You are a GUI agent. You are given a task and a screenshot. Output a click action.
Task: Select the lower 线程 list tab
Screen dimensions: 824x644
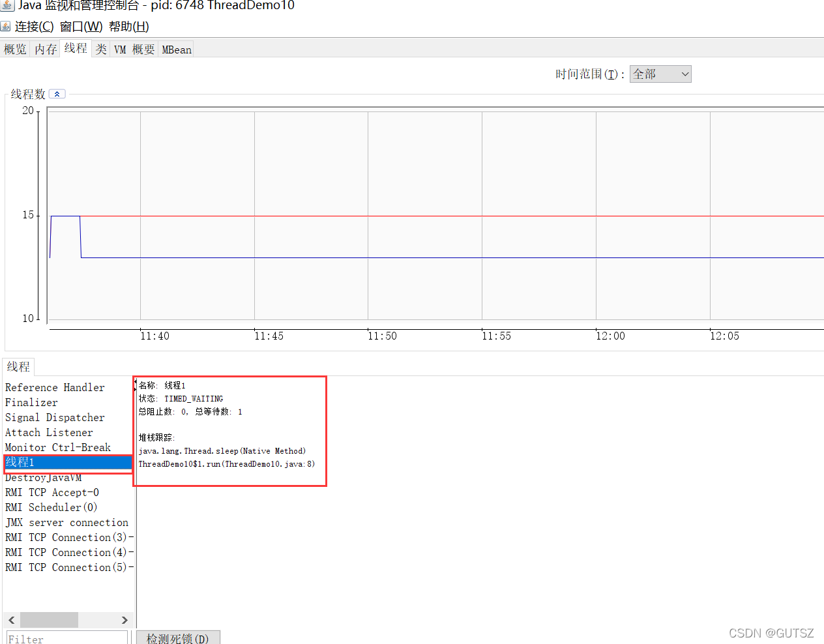pyautogui.click(x=18, y=367)
